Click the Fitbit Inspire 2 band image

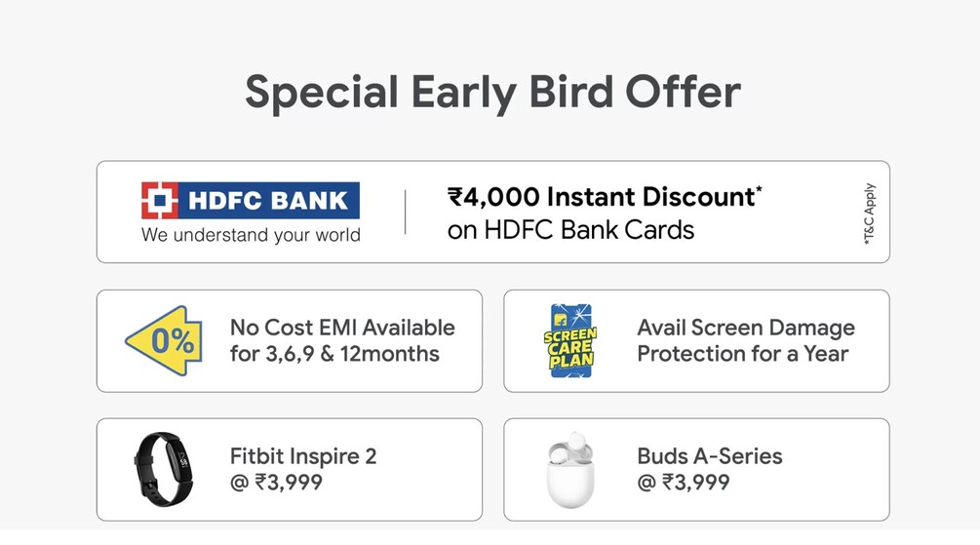(162, 470)
